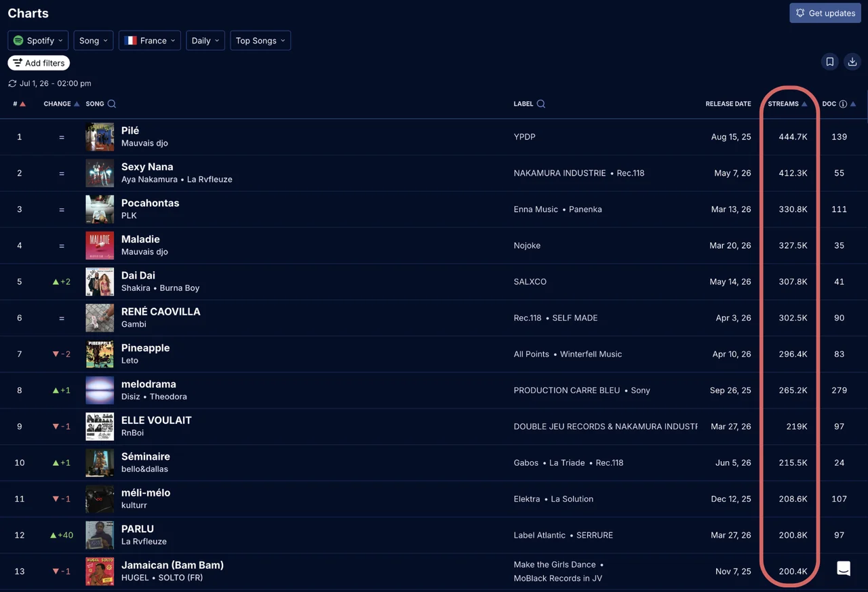This screenshot has width=868, height=592.
Task: Click ELLE VOULAIT album cover thumbnail
Action: coord(100,427)
